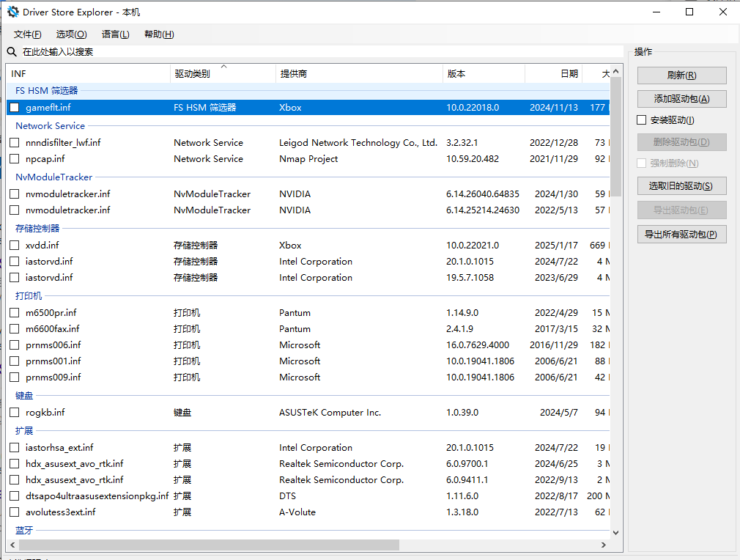Enable the 安装驱动(I) checkbox
This screenshot has width=740, height=560.
641,120
